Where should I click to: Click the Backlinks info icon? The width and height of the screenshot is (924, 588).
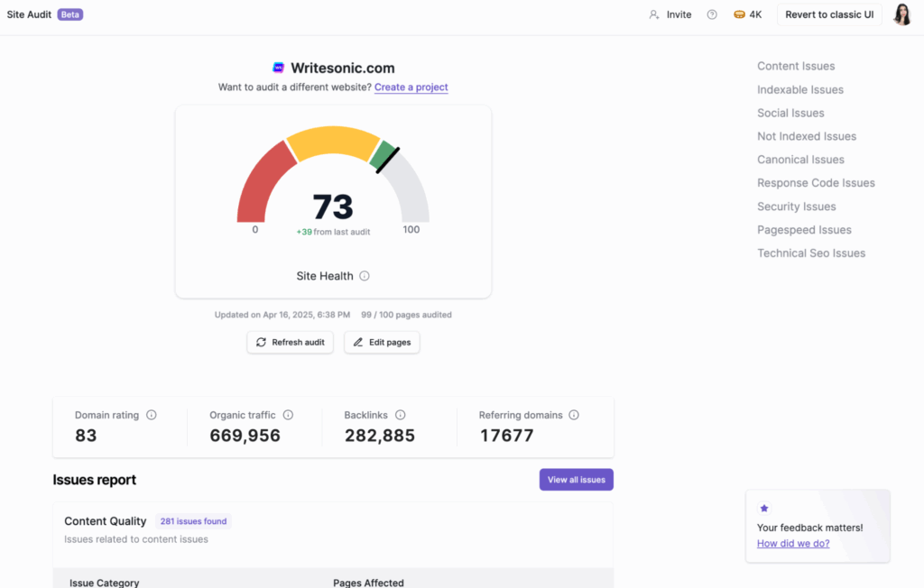pyautogui.click(x=400, y=415)
